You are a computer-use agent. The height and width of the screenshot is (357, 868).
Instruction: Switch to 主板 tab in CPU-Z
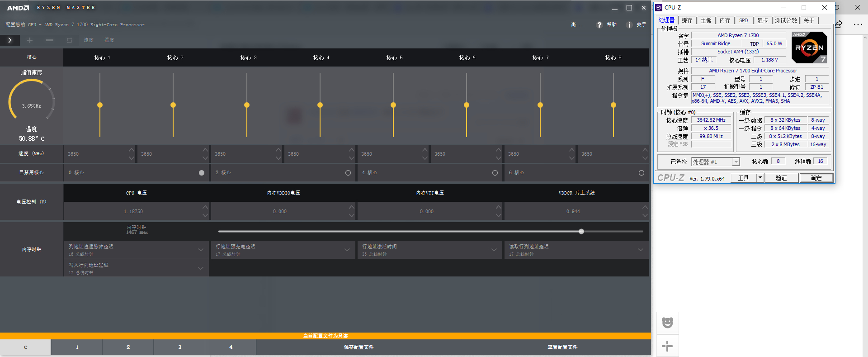click(x=706, y=20)
